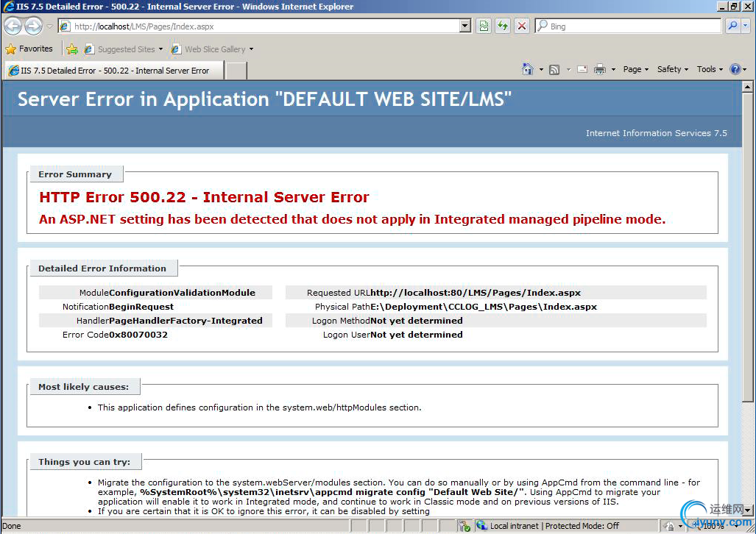Click error code 0x80070032
Image resolution: width=756 pixels, height=534 pixels.
pos(138,335)
